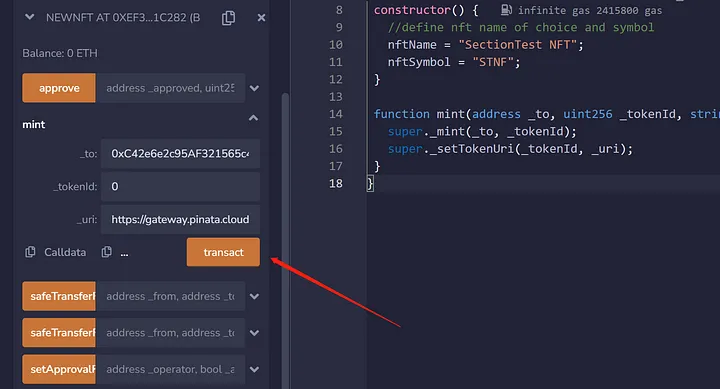The width and height of the screenshot is (720, 389).
Task: Expand the setApprovalForAll parameters
Action: 254,369
